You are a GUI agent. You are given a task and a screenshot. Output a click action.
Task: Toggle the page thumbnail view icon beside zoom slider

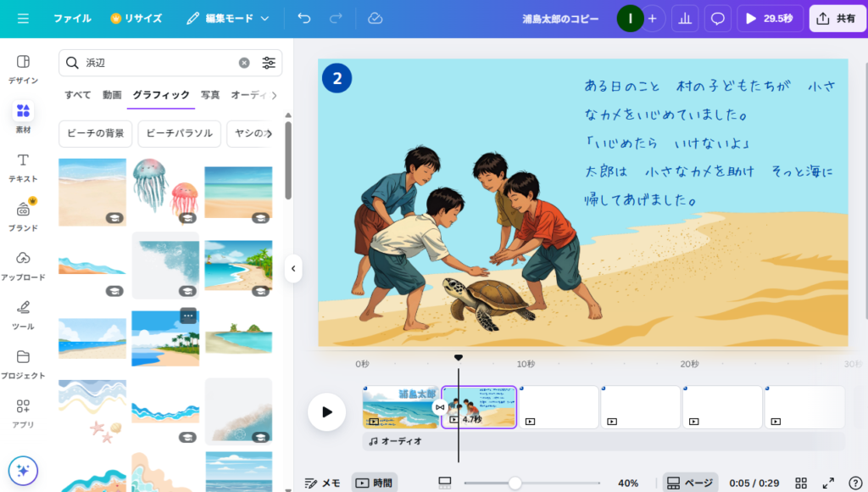tap(444, 484)
